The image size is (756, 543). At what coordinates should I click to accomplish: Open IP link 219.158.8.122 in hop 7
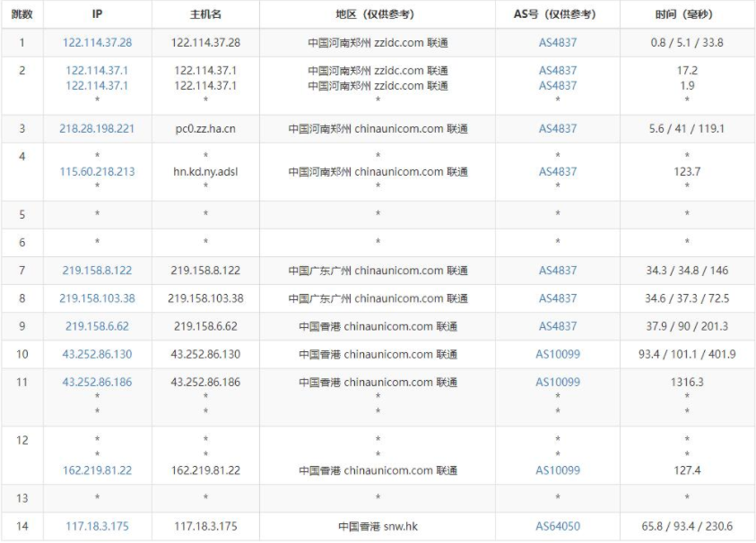[x=97, y=270]
